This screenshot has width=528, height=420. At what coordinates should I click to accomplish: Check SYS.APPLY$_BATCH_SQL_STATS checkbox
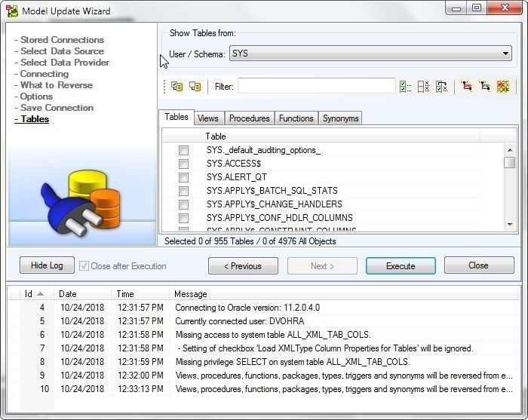coord(183,191)
